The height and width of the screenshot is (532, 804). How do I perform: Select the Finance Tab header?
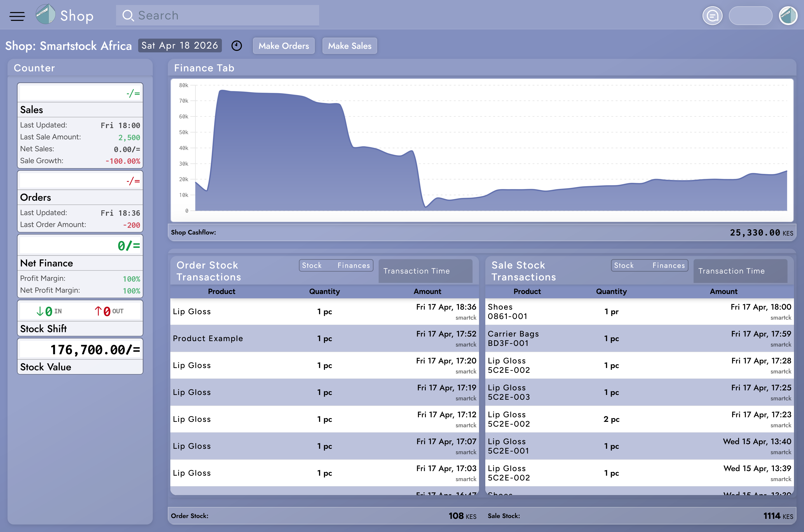click(x=204, y=68)
